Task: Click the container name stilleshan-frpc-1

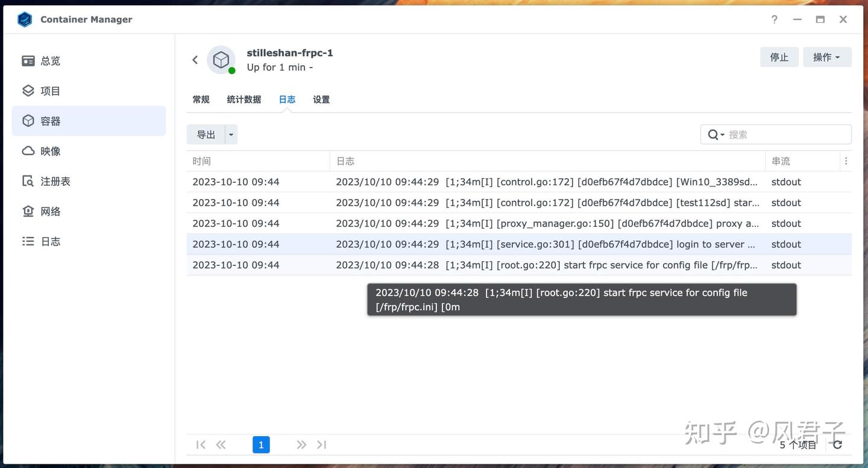Action: [x=290, y=53]
